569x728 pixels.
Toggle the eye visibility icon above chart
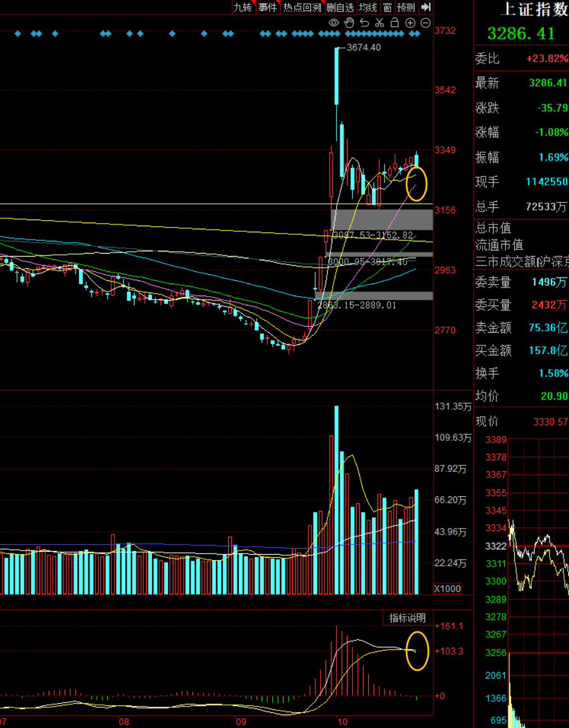click(333, 23)
